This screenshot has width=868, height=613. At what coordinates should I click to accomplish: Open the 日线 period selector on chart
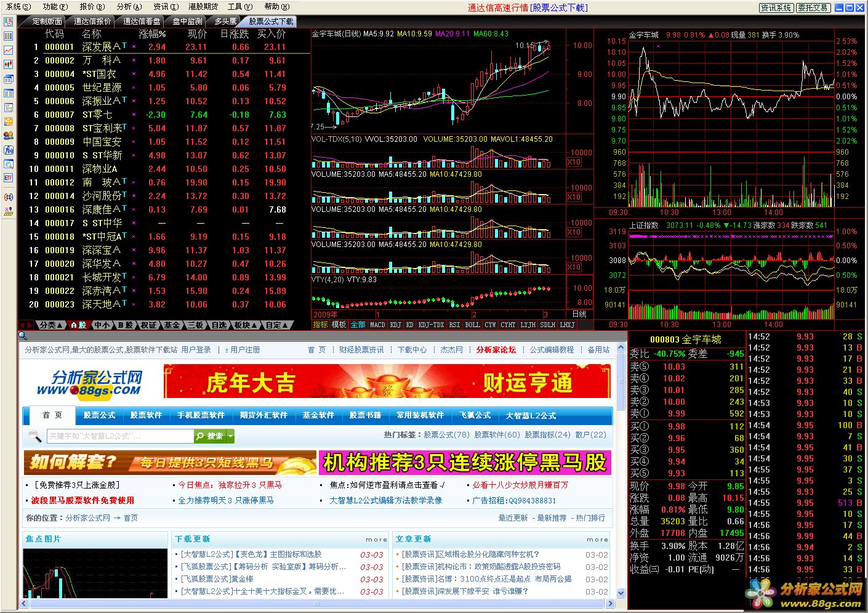[x=579, y=314]
